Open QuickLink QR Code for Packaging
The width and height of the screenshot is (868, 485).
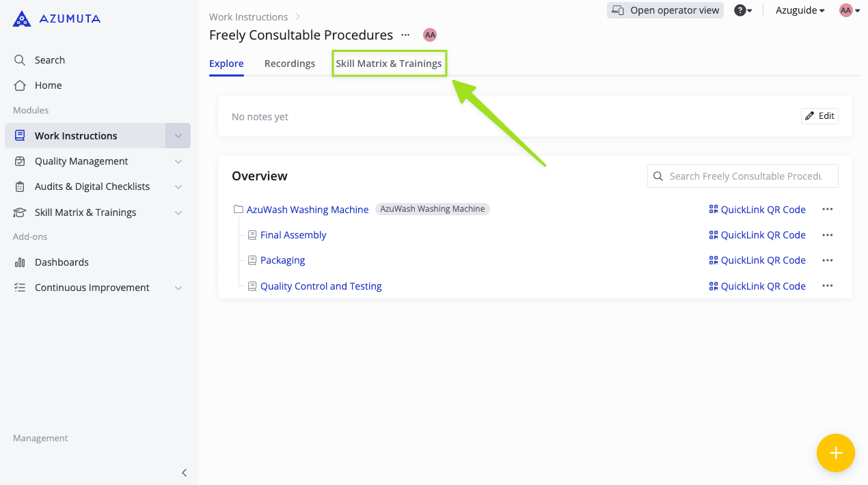[x=757, y=260]
